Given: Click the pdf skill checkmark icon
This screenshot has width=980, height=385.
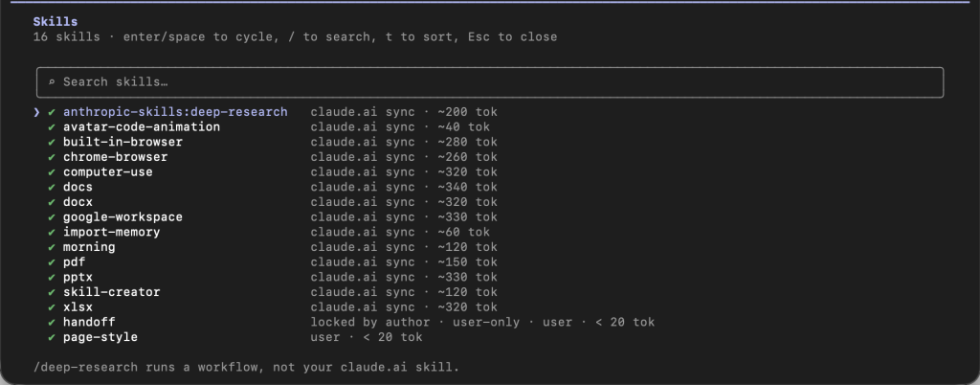Looking at the screenshot, I should [52, 262].
